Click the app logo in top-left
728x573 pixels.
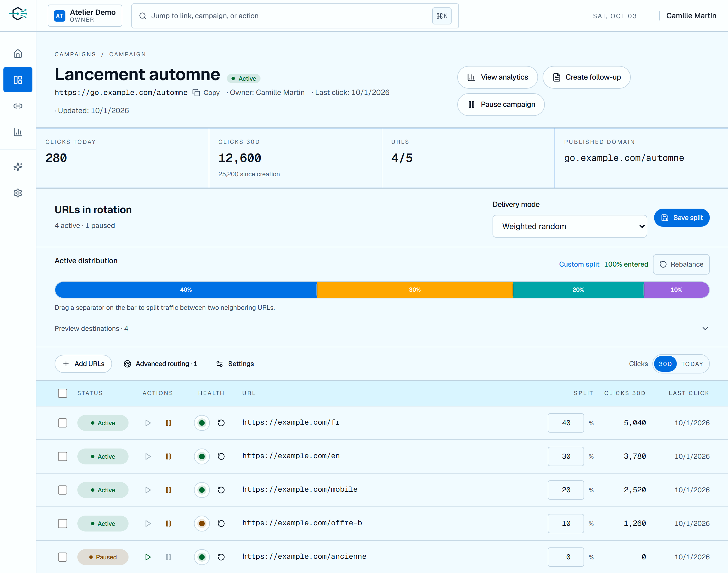tap(18, 14)
